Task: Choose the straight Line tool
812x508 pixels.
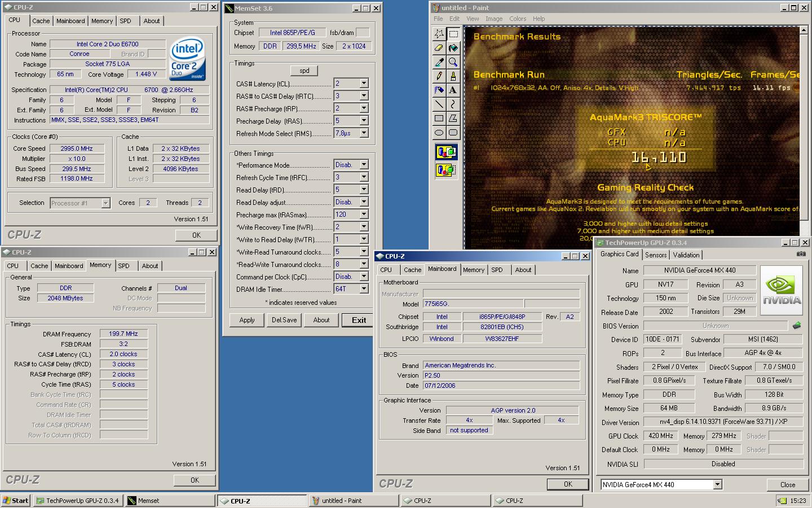Action: tap(439, 104)
